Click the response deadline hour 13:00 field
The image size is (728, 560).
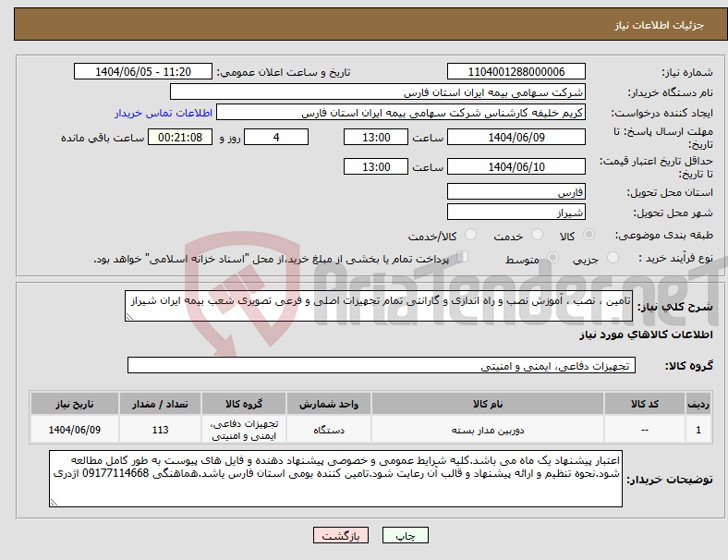click(x=376, y=138)
